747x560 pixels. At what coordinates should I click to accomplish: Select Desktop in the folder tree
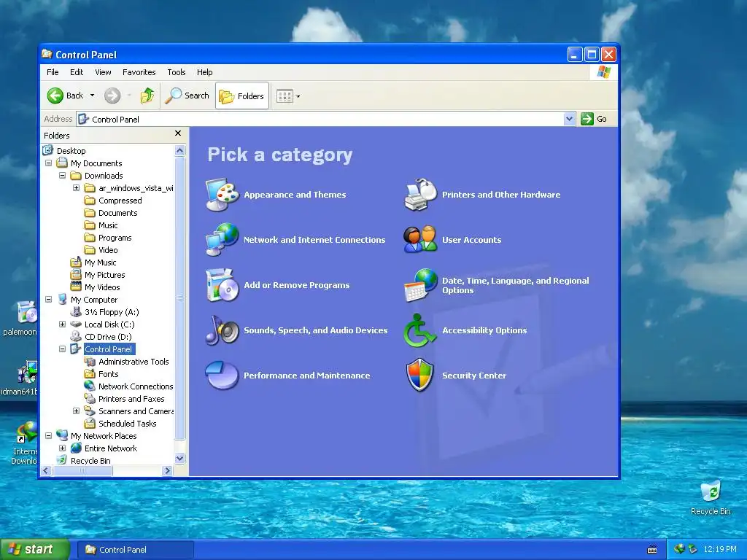click(71, 151)
